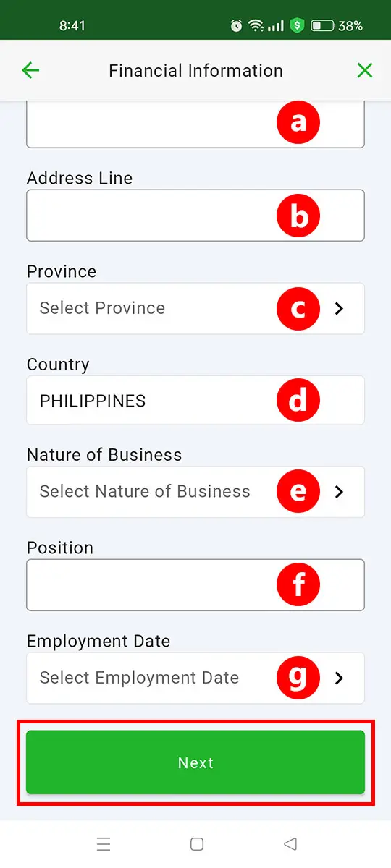391x868 pixels.
Task: Open the Select Employment Date picker
Action: (x=195, y=678)
